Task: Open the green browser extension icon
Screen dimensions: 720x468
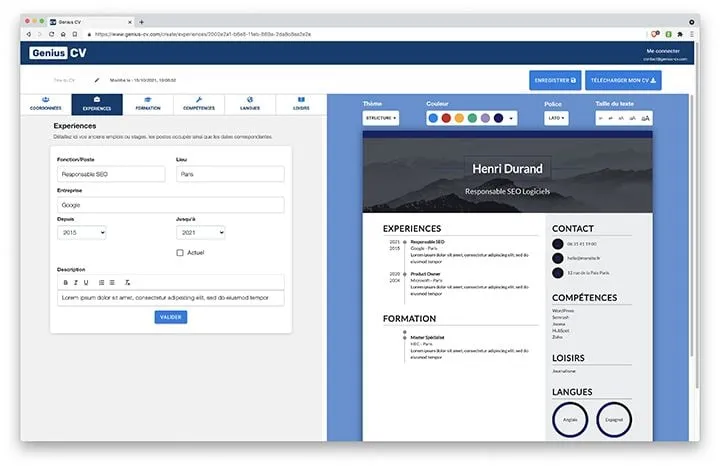Action: 669,34
